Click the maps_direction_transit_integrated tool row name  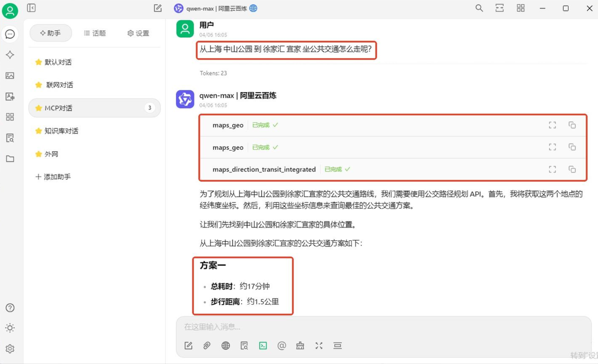(264, 169)
